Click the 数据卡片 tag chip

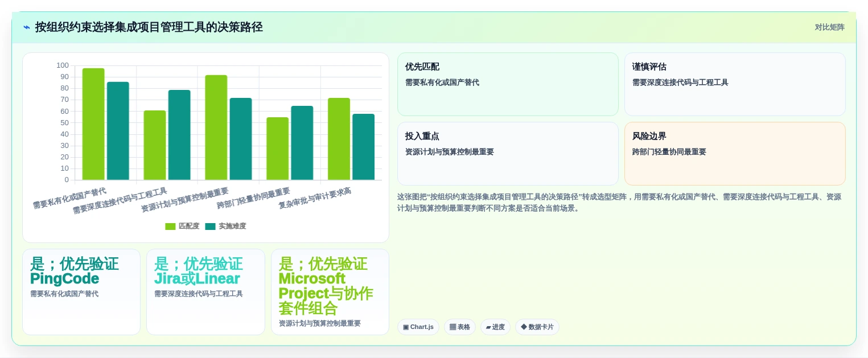click(537, 327)
